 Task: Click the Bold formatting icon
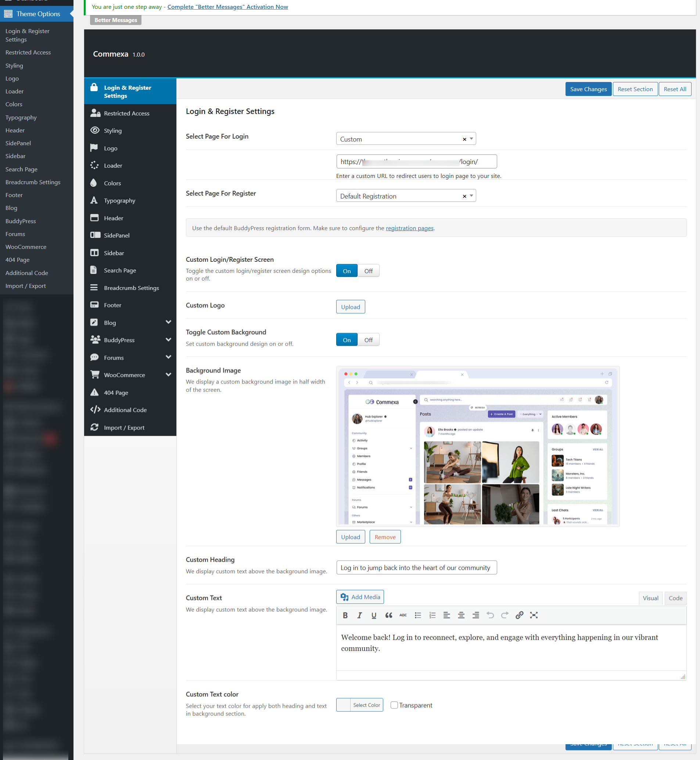(345, 615)
